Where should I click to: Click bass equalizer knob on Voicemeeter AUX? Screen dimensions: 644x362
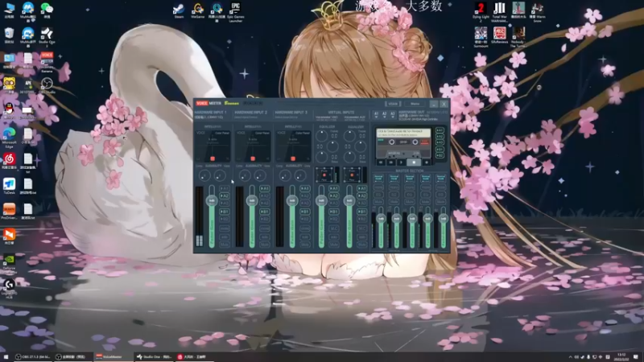pyautogui.click(x=349, y=157)
